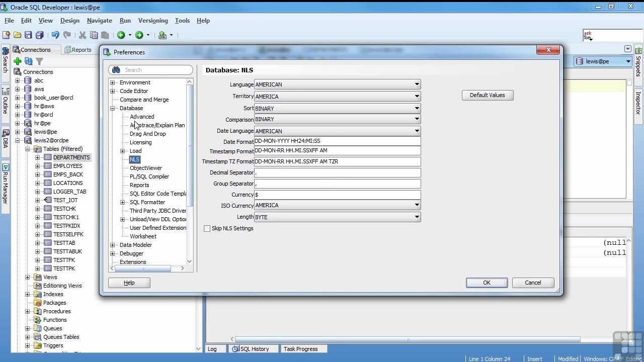The height and width of the screenshot is (362, 644).
Task: Open the Date Language dropdown
Action: (417, 131)
